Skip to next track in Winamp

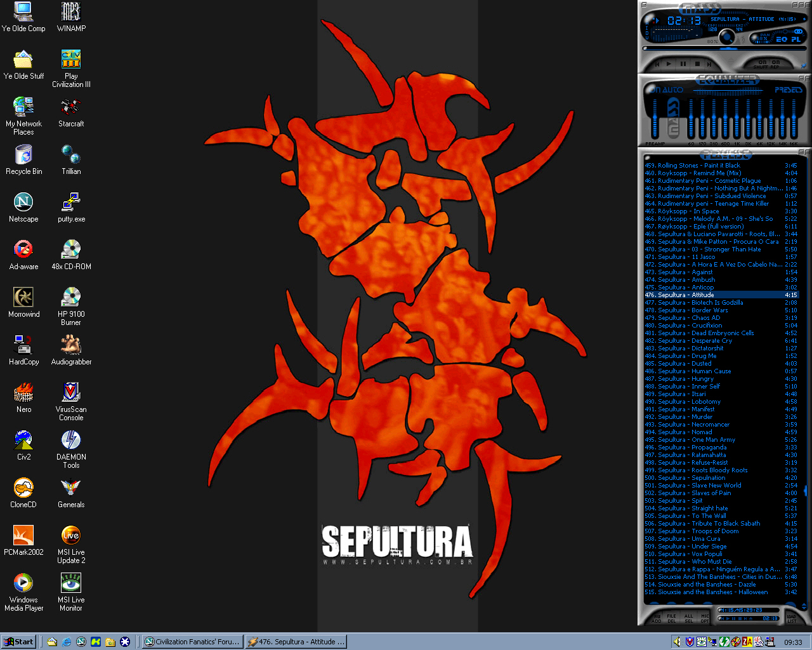tap(709, 64)
